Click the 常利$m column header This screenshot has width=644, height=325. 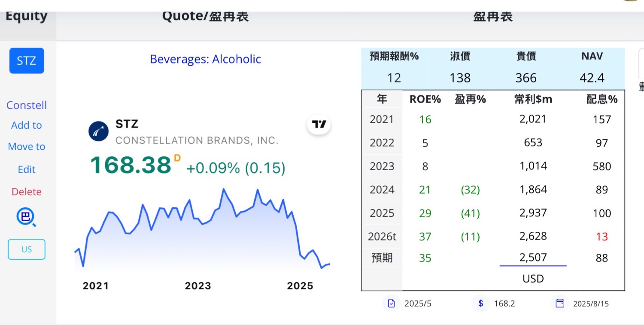[533, 99]
